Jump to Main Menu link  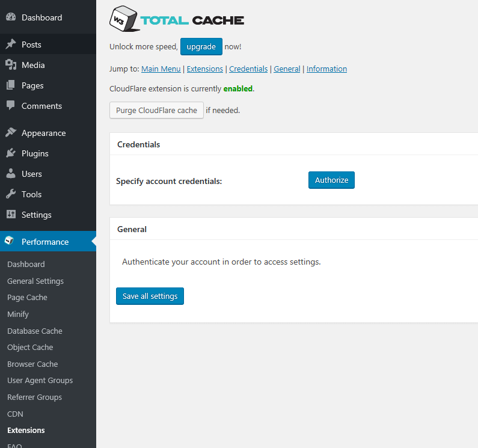pos(161,69)
